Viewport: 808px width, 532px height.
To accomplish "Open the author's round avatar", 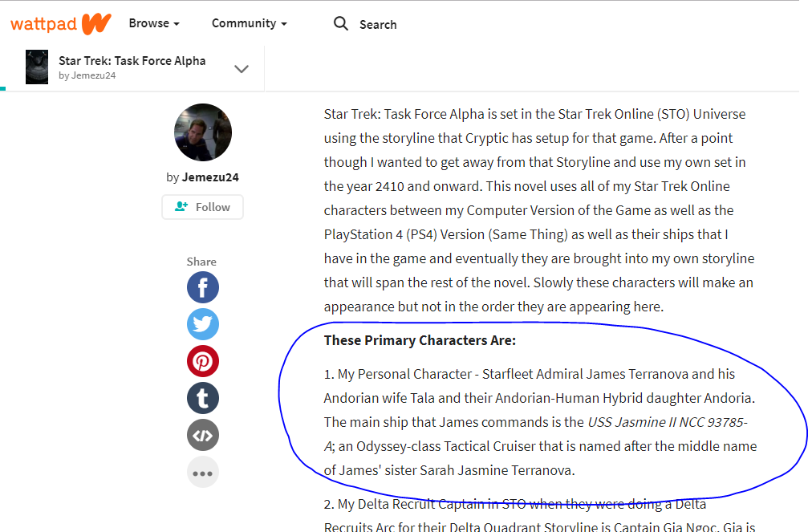I will (203, 132).
